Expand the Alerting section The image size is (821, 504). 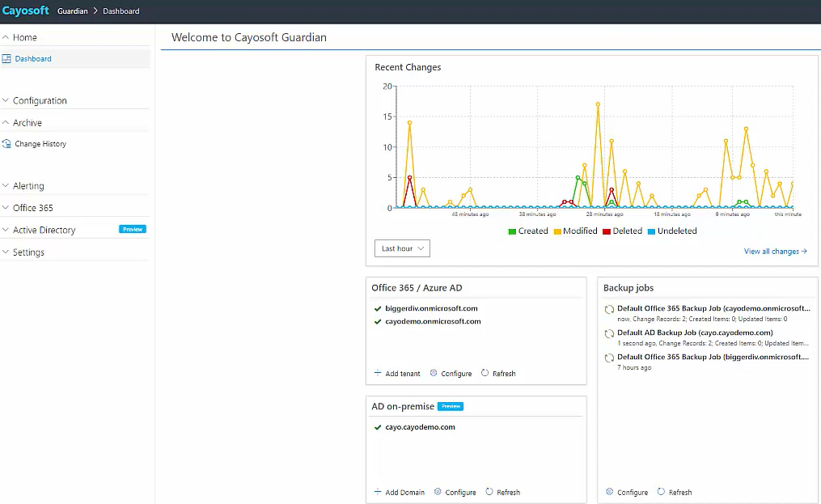pyautogui.click(x=76, y=186)
